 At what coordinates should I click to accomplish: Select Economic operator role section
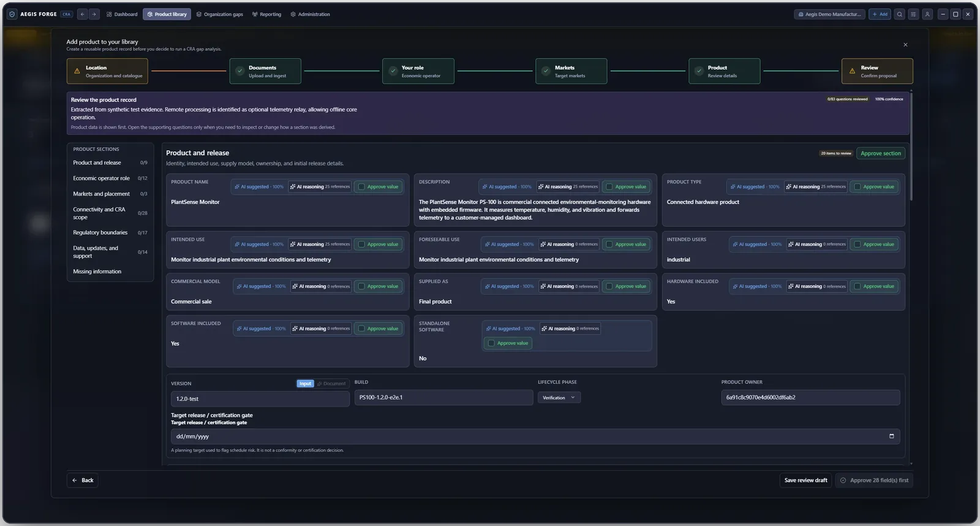point(110,178)
